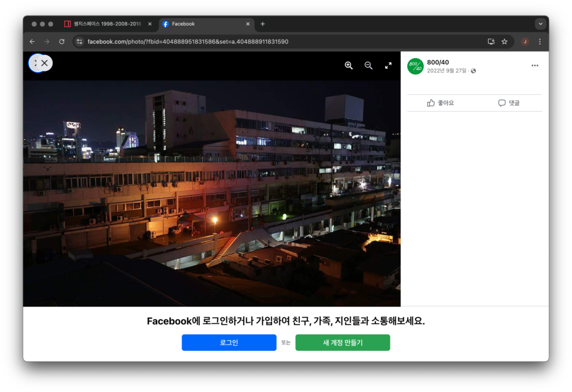The height and width of the screenshot is (392, 572).
Task: Click the green 새 계정 만들기 button
Action: [342, 342]
